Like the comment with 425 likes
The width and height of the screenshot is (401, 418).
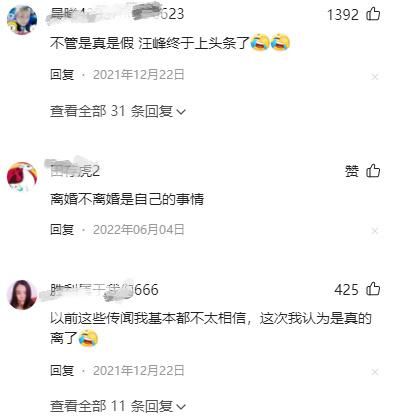coord(373,289)
